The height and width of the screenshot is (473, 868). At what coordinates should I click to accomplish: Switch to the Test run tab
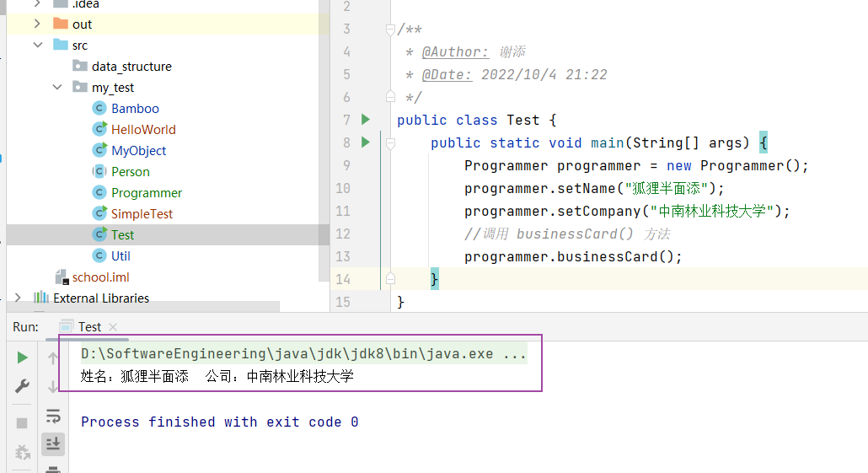click(89, 327)
